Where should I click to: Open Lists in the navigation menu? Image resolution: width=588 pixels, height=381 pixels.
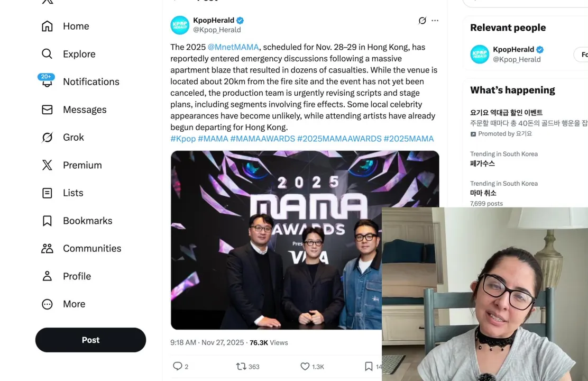coord(73,193)
